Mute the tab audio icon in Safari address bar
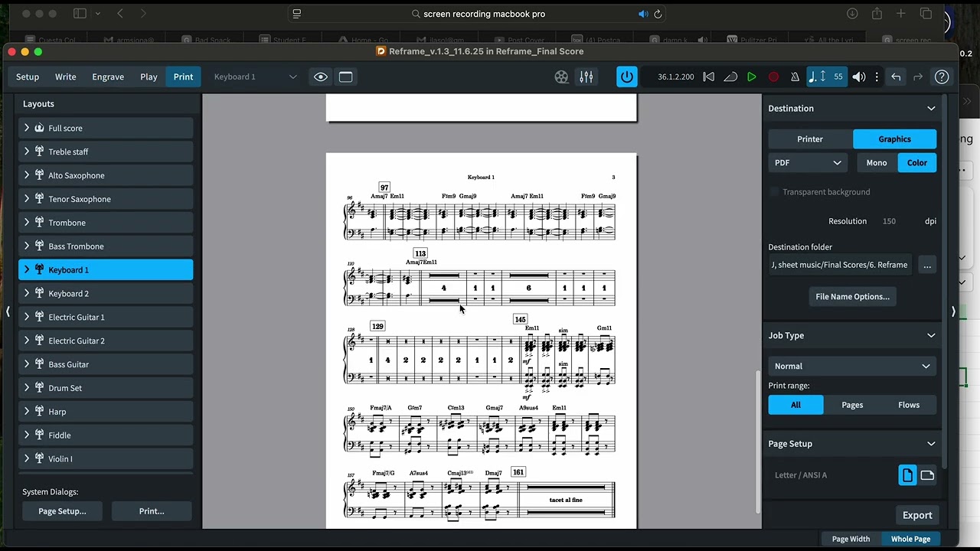980x551 pixels. point(643,14)
